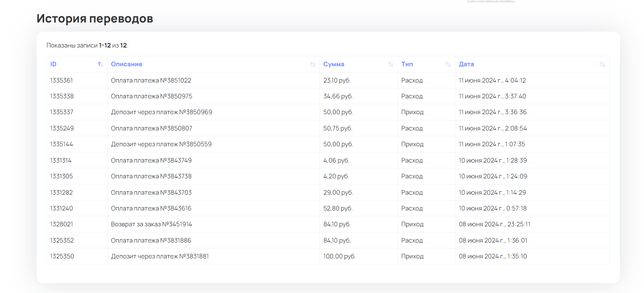Click the sort arrows in the Описание column
The width and height of the screenshot is (644, 293).
pyautogui.click(x=312, y=64)
